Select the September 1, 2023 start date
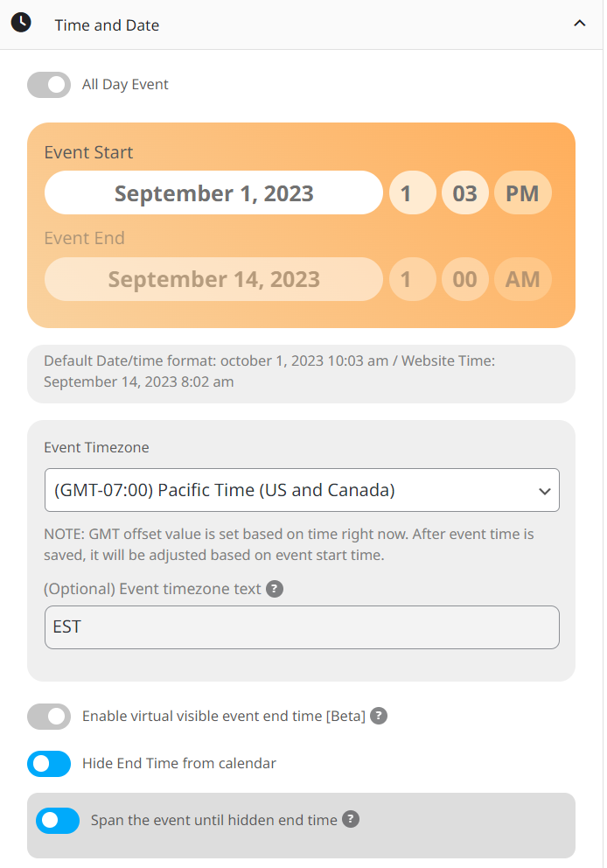Viewport: 607px width, 868px height. [x=213, y=192]
